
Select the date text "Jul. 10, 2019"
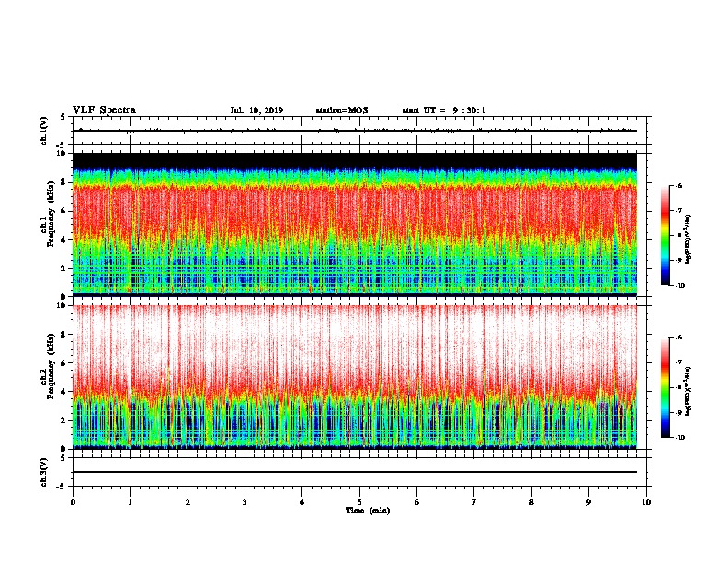(x=256, y=110)
